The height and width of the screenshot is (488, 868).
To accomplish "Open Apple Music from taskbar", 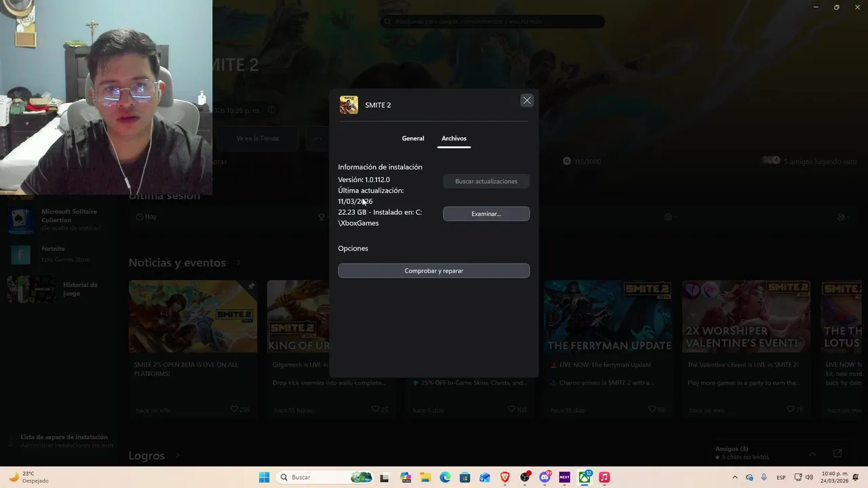I will [604, 477].
